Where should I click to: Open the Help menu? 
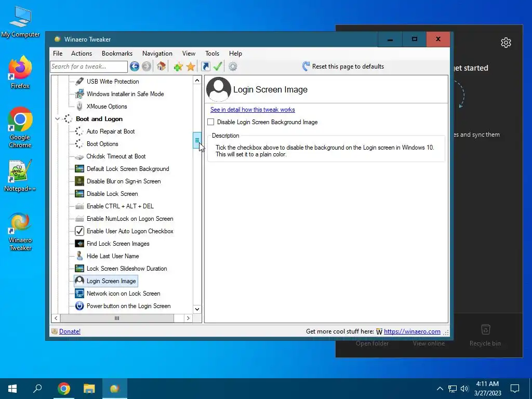[235, 54]
